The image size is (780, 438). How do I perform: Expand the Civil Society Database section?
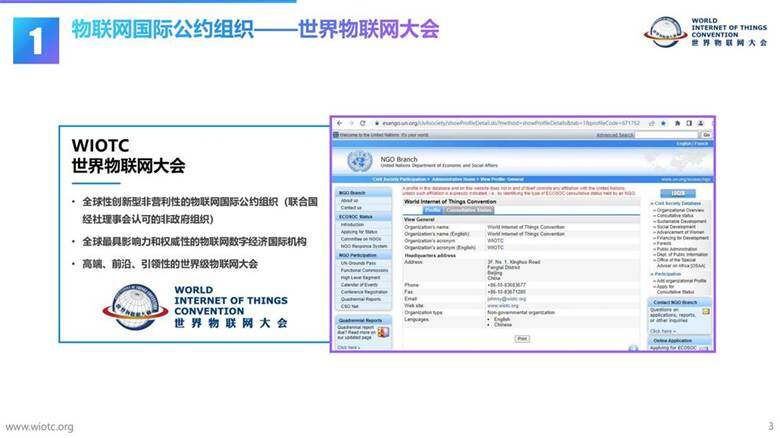[x=676, y=204]
